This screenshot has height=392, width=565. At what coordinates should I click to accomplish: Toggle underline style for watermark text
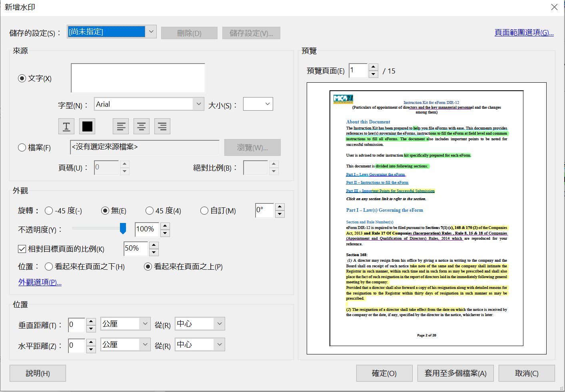tap(66, 126)
